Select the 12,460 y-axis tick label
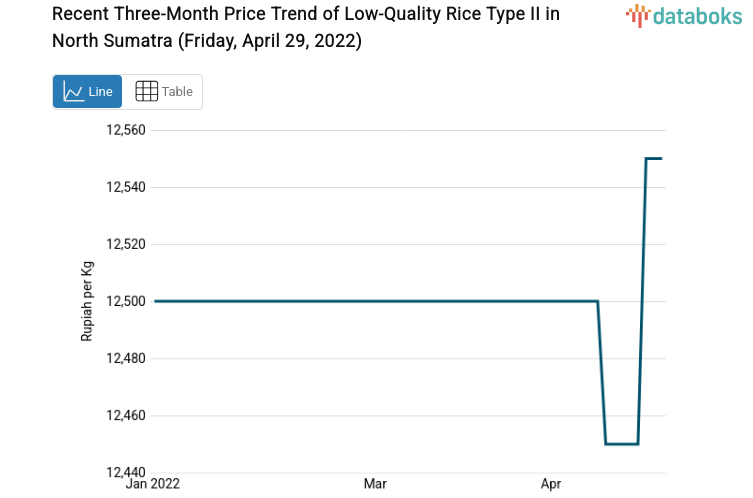753x498 pixels. pyautogui.click(x=127, y=415)
